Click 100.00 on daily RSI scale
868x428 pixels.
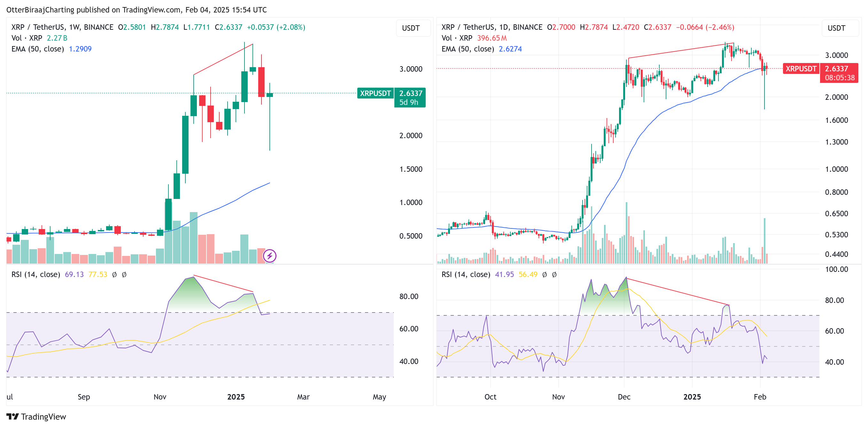coord(836,269)
